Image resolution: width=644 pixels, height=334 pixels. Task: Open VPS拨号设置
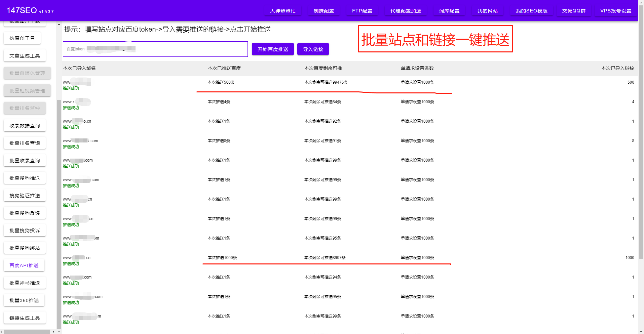[616, 11]
